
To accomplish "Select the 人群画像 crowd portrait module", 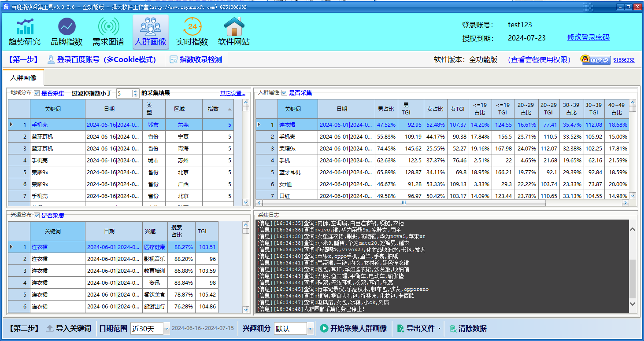I will click(151, 32).
